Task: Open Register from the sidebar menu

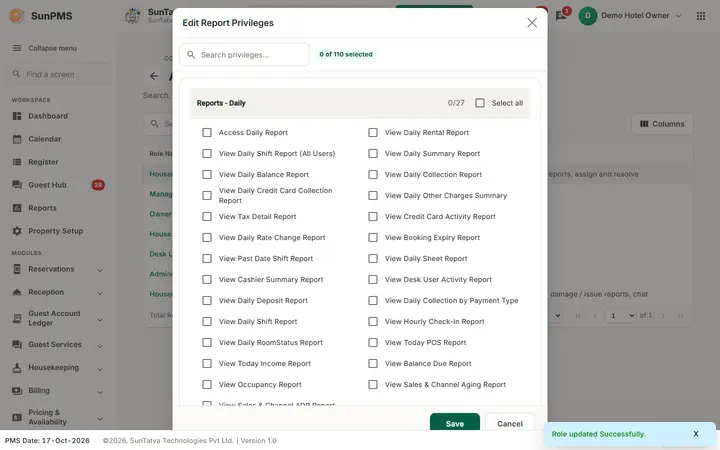Action: coord(44,162)
